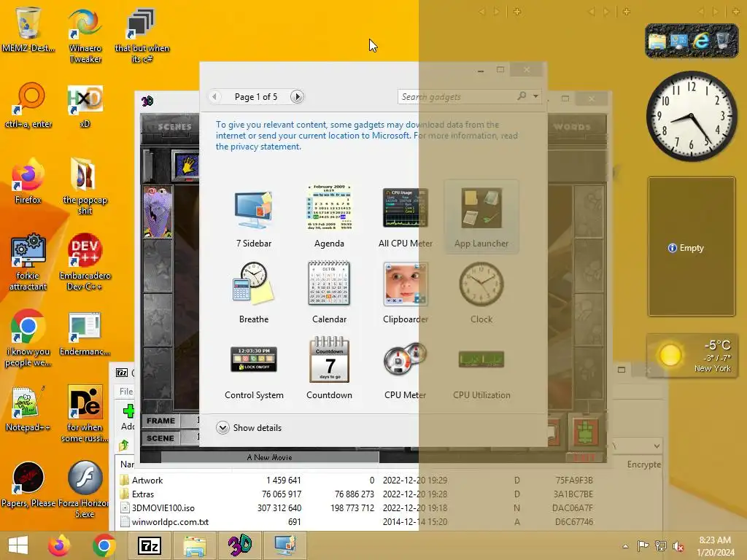The height and width of the screenshot is (560, 747).
Task: Switch to 3D Movie Maker taskbar button
Action: tap(239, 545)
